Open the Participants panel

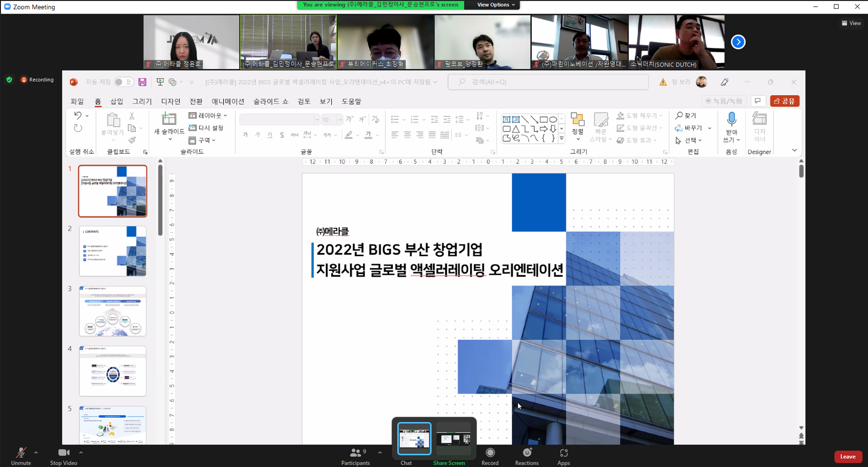356,457
